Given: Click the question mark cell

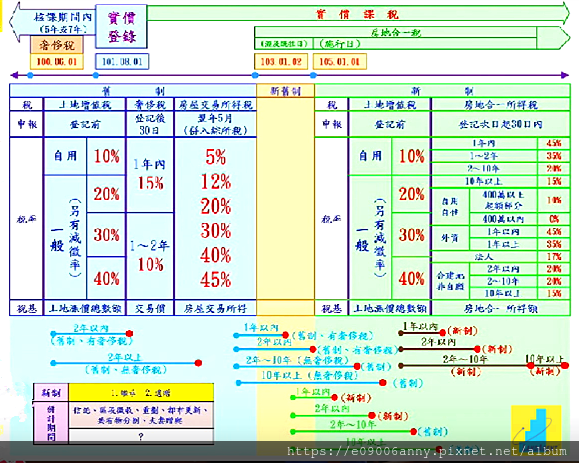Looking at the screenshot, I should point(141,436).
